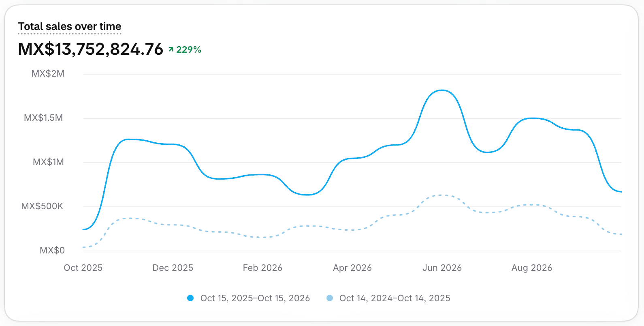Click the MX$500K y-axis label
Screen dimensions: 644x326
(42, 206)
